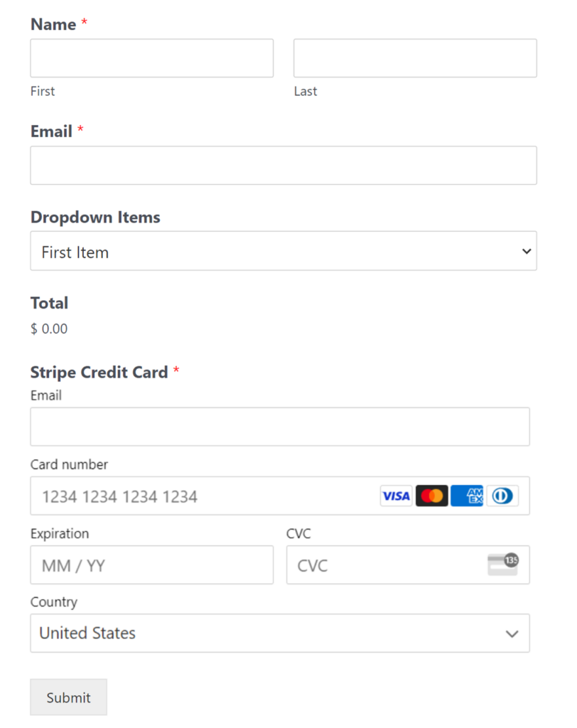Viewport: 577px width, 728px height.
Task: Click the red asterisk next to Email
Action: [x=80, y=129]
